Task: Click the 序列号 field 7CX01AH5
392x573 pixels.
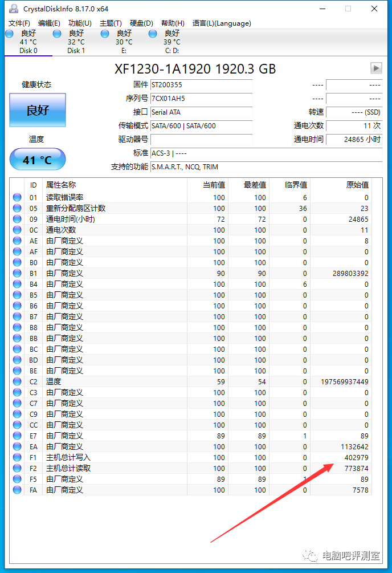Action: pyautogui.click(x=201, y=98)
